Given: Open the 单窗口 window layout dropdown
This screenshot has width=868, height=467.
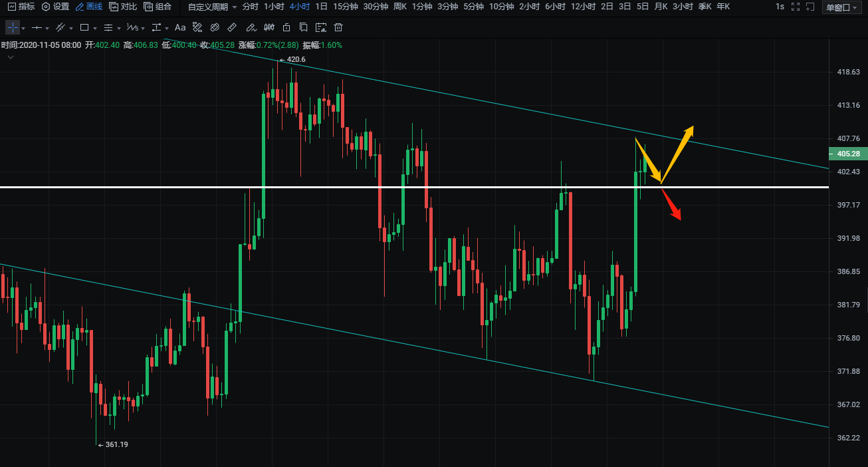Looking at the screenshot, I should 841,7.
